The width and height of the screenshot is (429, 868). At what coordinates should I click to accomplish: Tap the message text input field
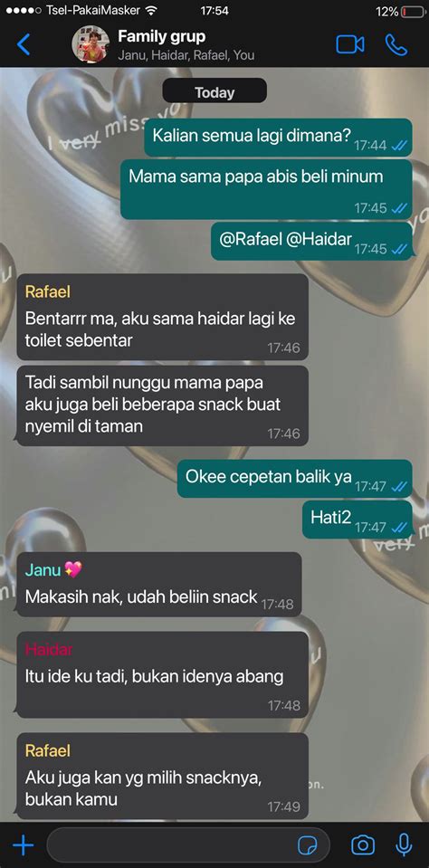pyautogui.click(x=188, y=845)
